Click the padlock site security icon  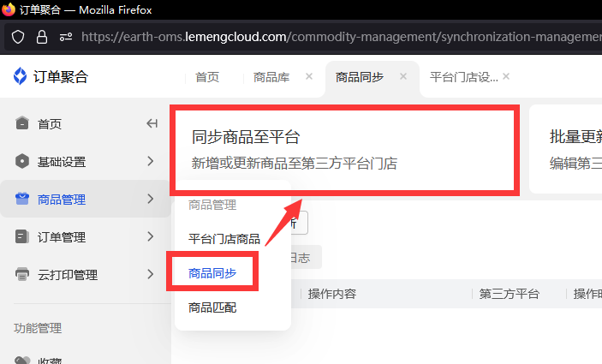click(x=41, y=37)
